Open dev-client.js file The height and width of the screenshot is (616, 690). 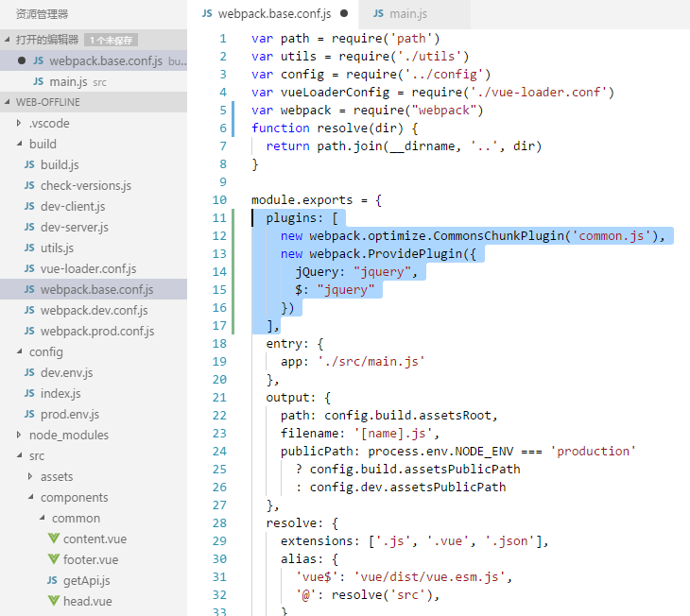point(94,206)
